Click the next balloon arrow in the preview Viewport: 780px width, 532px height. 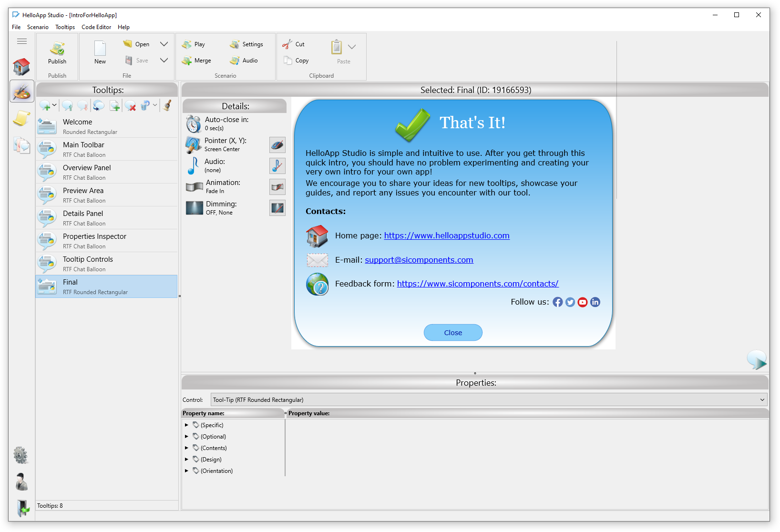757,360
